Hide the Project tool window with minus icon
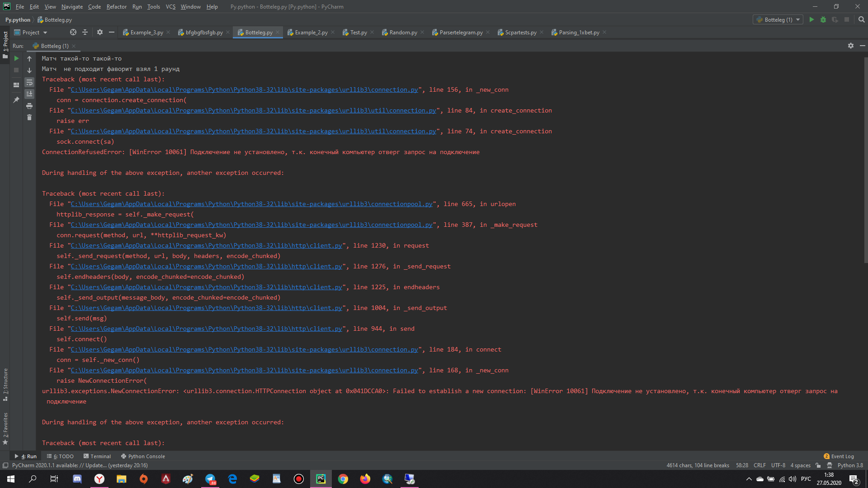This screenshot has height=488, width=868. (x=112, y=33)
